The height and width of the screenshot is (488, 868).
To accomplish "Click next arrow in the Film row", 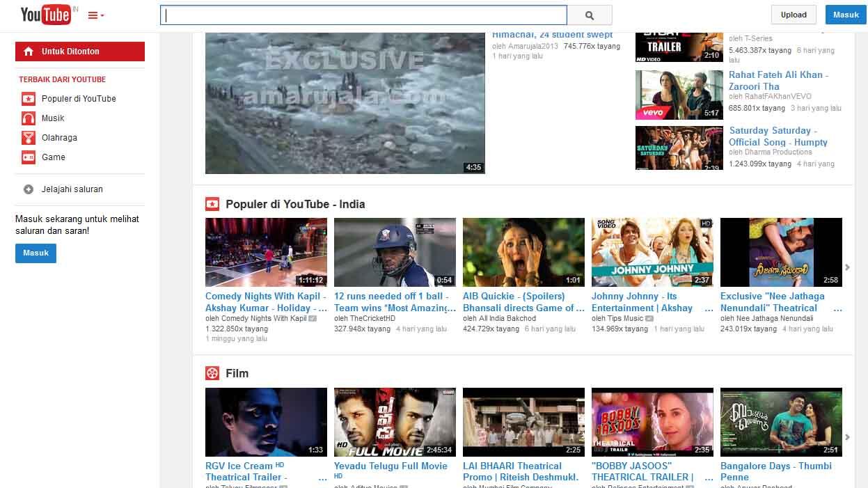I will (x=848, y=437).
